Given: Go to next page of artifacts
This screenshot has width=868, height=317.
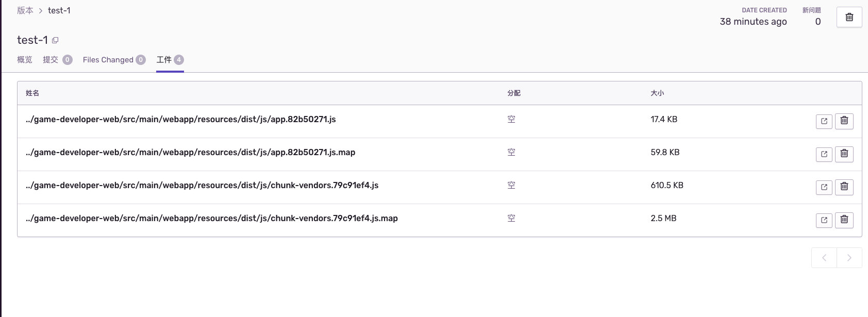Looking at the screenshot, I should 849,258.
